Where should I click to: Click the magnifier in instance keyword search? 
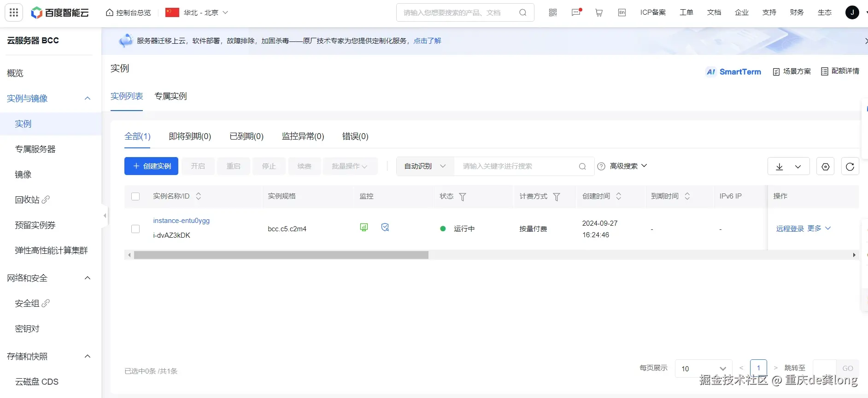click(x=582, y=166)
